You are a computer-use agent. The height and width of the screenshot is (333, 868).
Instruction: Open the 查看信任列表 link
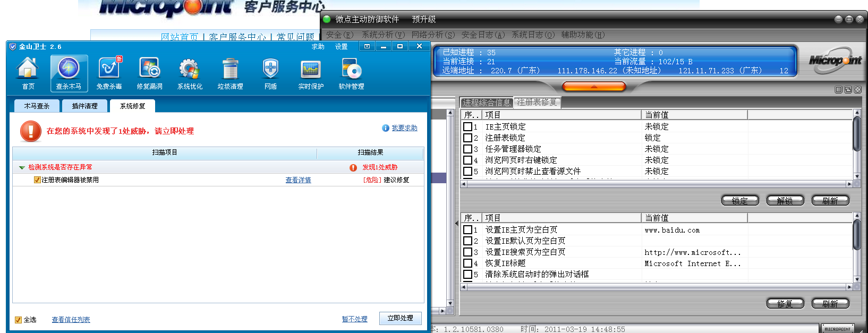(x=71, y=320)
